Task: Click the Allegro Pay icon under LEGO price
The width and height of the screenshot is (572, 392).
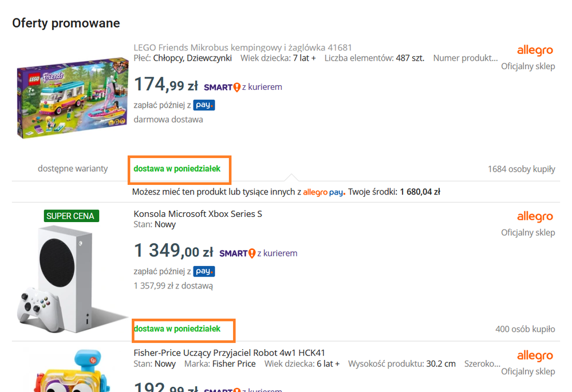Action: point(204,105)
